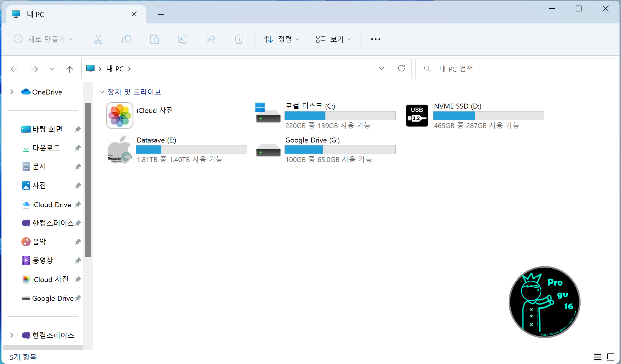Open the 보기 view dropdown

click(333, 39)
